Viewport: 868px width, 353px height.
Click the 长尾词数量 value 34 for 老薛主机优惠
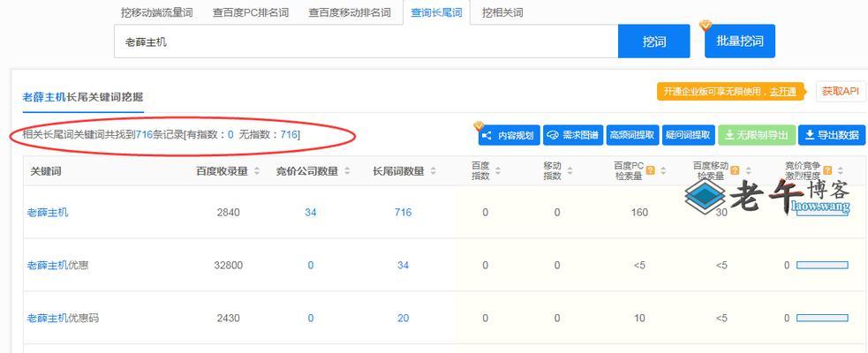403,265
